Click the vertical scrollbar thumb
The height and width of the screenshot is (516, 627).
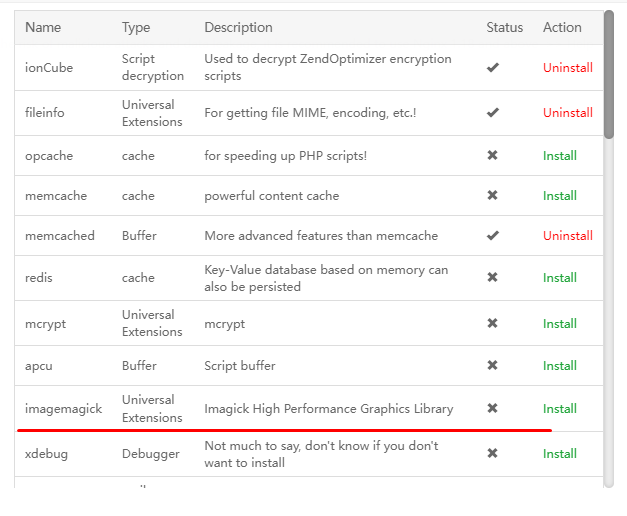click(609, 75)
